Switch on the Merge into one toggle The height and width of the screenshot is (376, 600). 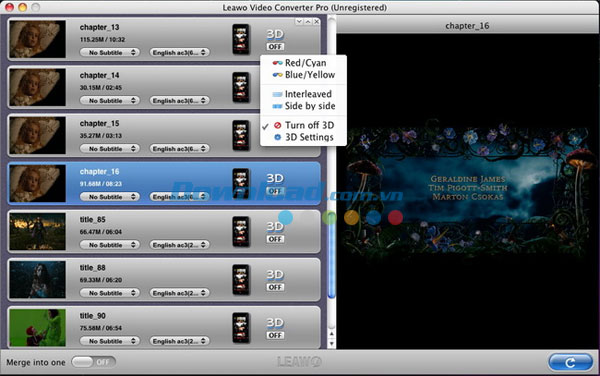[x=94, y=362]
